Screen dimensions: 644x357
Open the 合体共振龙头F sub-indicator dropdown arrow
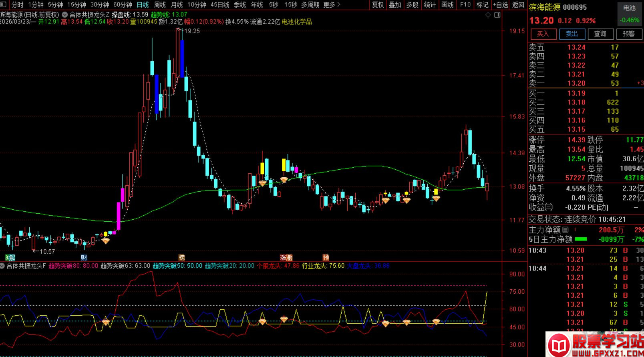tap(2, 266)
